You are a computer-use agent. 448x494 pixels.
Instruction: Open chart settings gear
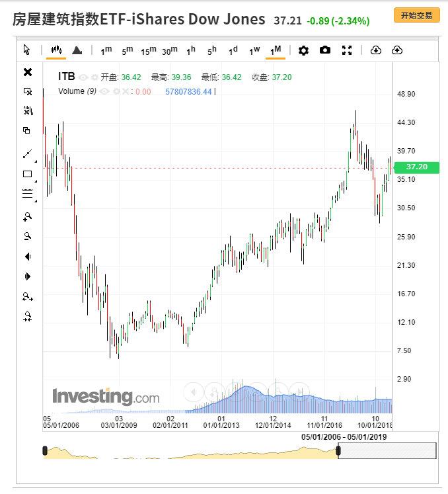[303, 50]
